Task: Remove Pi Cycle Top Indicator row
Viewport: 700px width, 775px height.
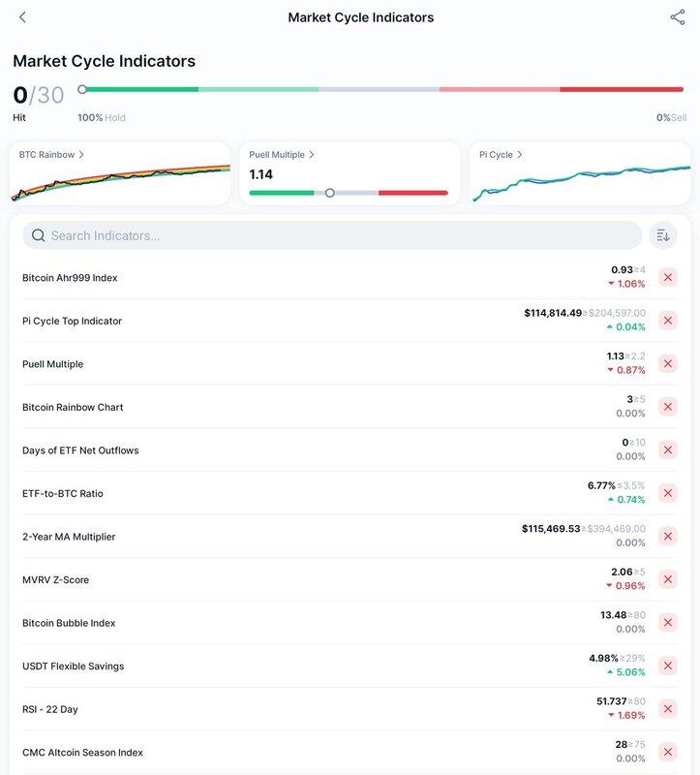Action: click(668, 321)
